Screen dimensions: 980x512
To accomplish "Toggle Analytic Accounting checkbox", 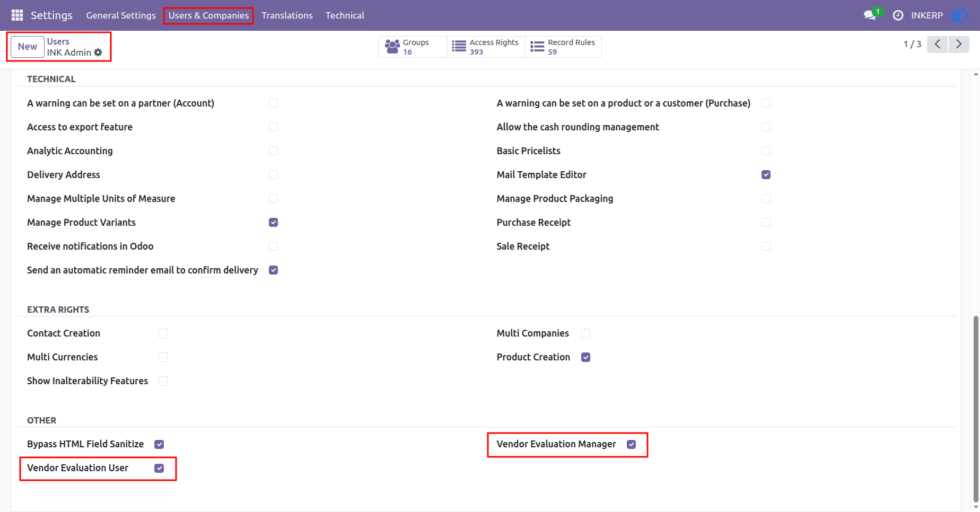I will [273, 151].
